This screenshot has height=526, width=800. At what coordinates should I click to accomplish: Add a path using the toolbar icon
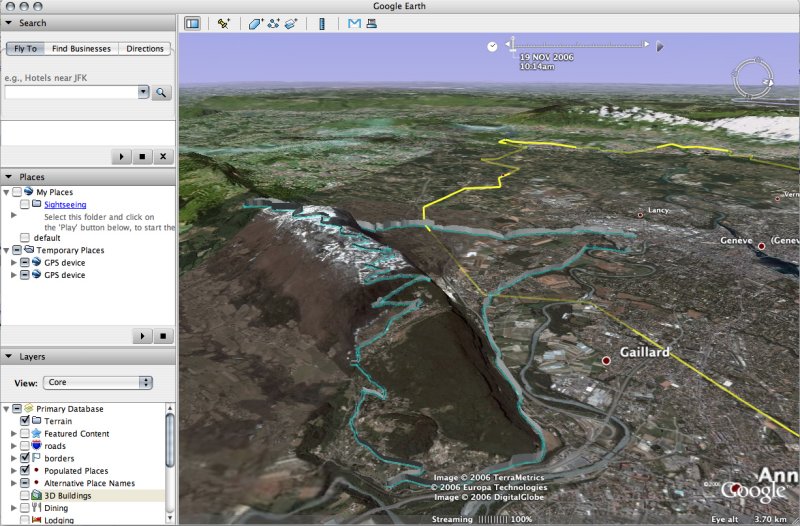tap(273, 23)
